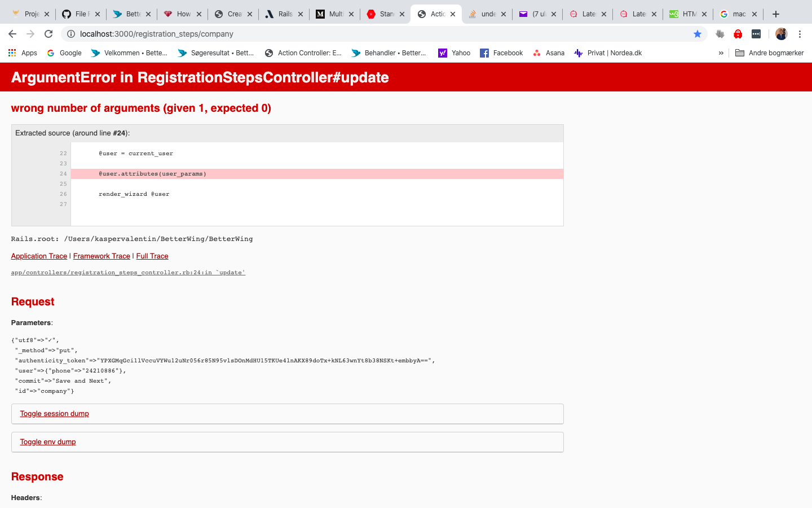Open Full Trace link
The height and width of the screenshot is (508, 812).
(152, 256)
